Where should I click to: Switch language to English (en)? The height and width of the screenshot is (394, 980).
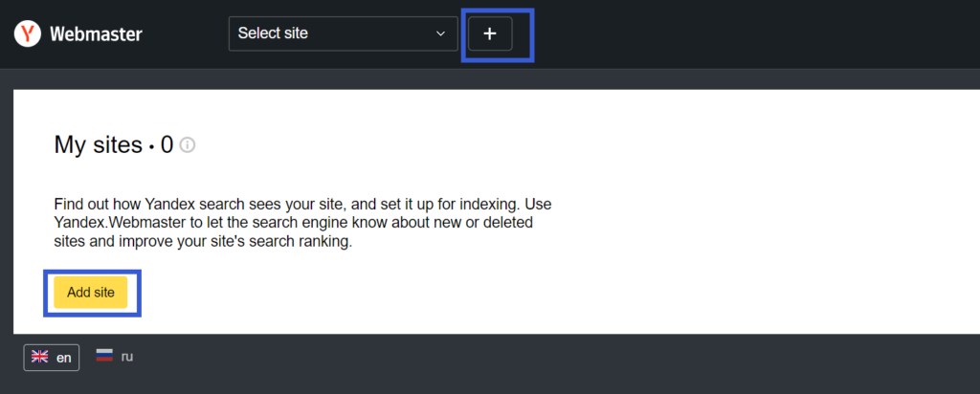coord(52,358)
